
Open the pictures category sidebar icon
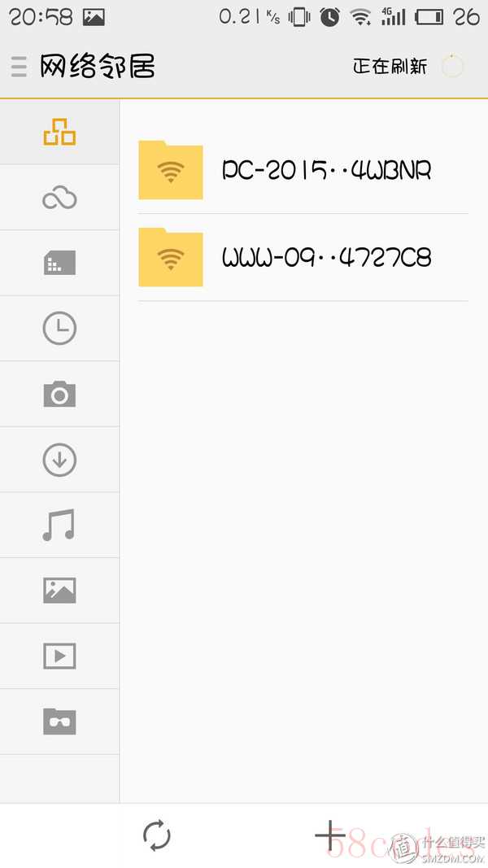click(x=59, y=590)
